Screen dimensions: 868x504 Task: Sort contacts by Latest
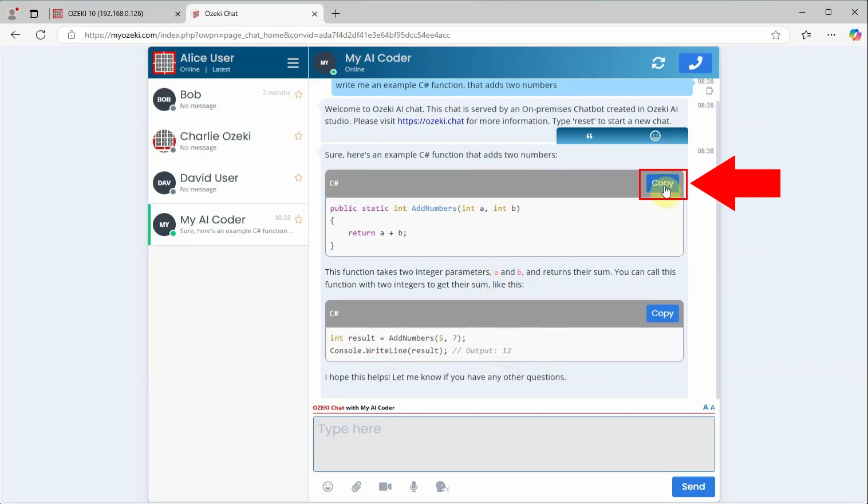[x=221, y=69]
